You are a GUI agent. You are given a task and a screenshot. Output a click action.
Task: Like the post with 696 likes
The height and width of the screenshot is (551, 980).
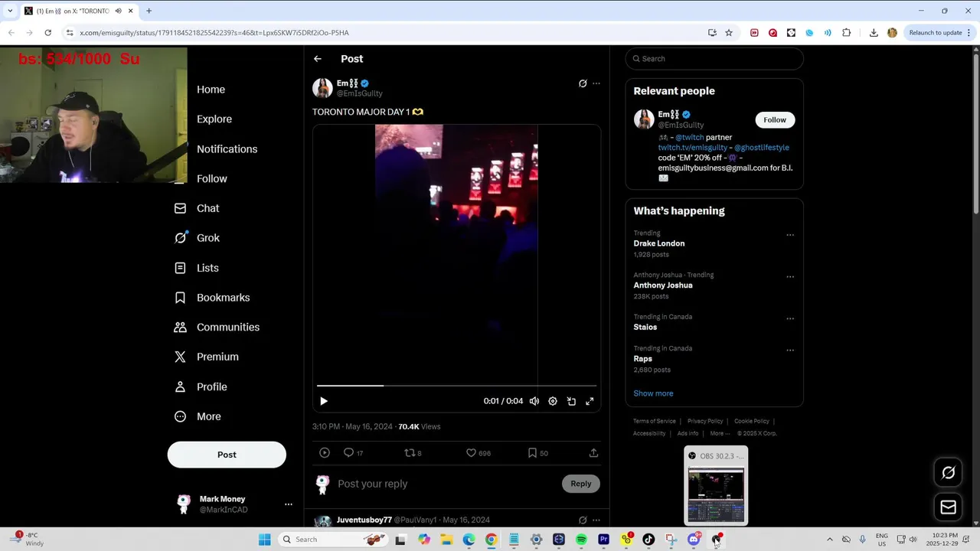(478, 453)
